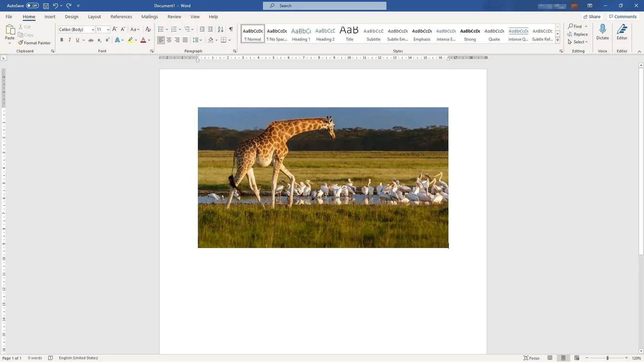The width and height of the screenshot is (644, 362).
Task: Expand the Styles gallery
Action: pos(558,40)
